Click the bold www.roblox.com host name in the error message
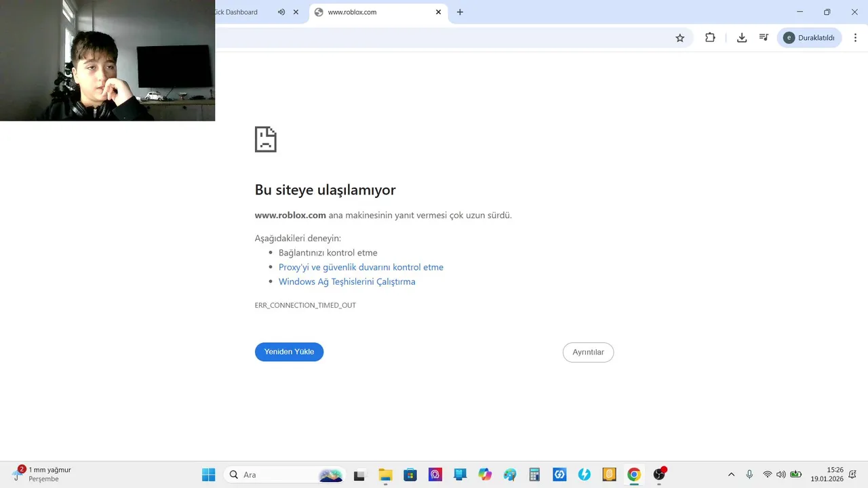Screen dimensions: 868x488 pyautogui.click(x=290, y=215)
